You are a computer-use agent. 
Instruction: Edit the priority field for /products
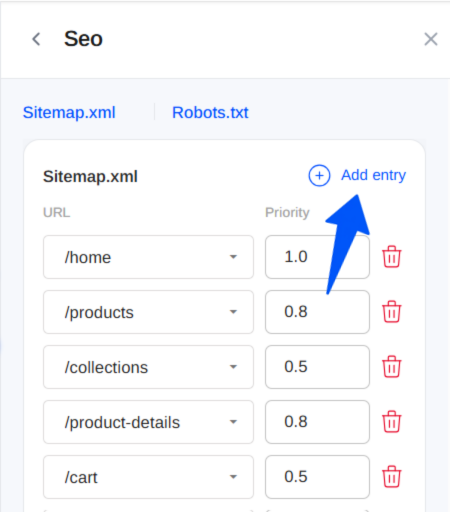coord(317,312)
